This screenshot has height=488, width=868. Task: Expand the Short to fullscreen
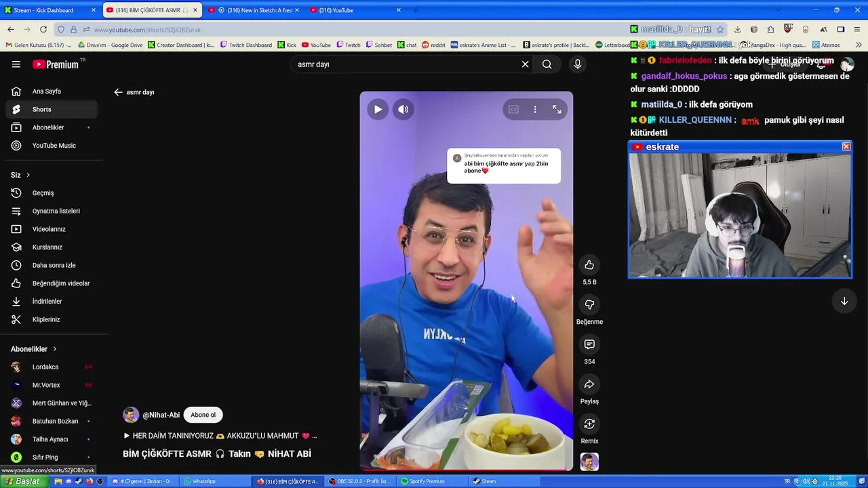click(557, 109)
